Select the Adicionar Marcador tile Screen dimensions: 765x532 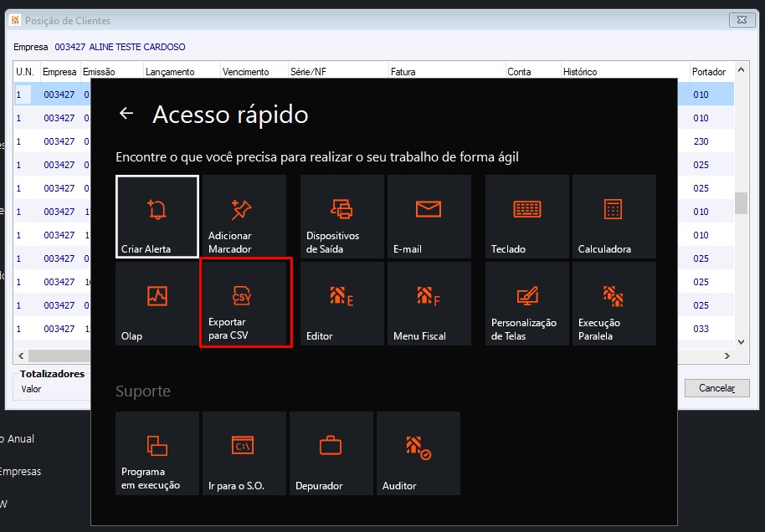(x=244, y=217)
